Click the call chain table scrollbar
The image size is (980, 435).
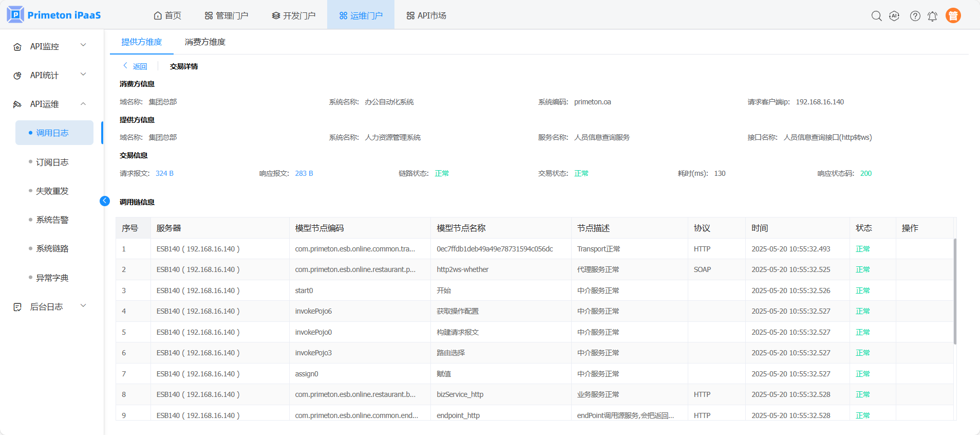955,291
